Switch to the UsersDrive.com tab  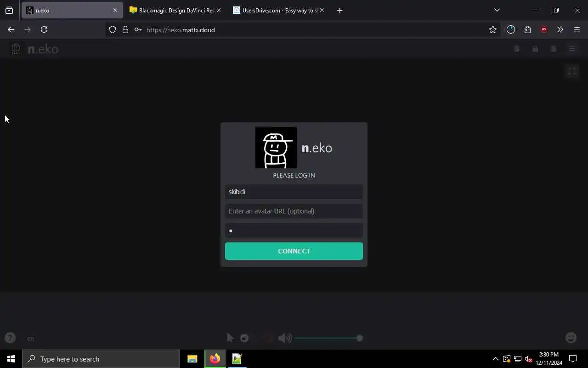tap(279, 10)
